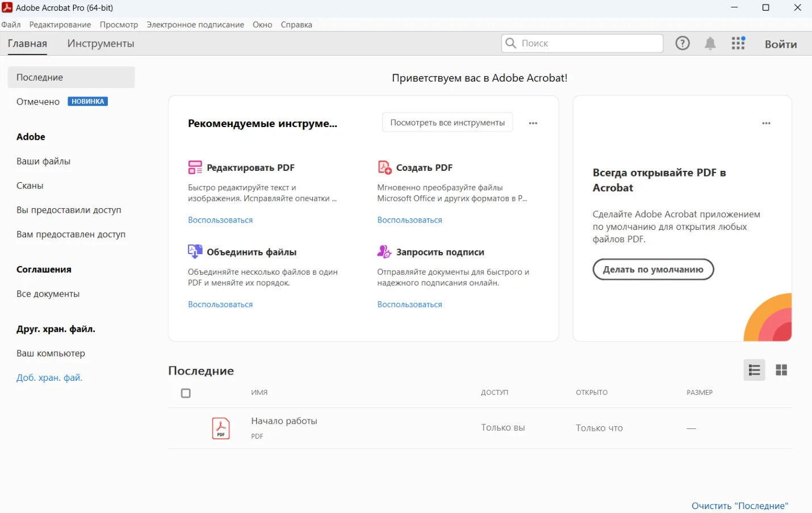Screen dimensions: 812x513
Task: Switch to list view icon
Action: tap(754, 370)
